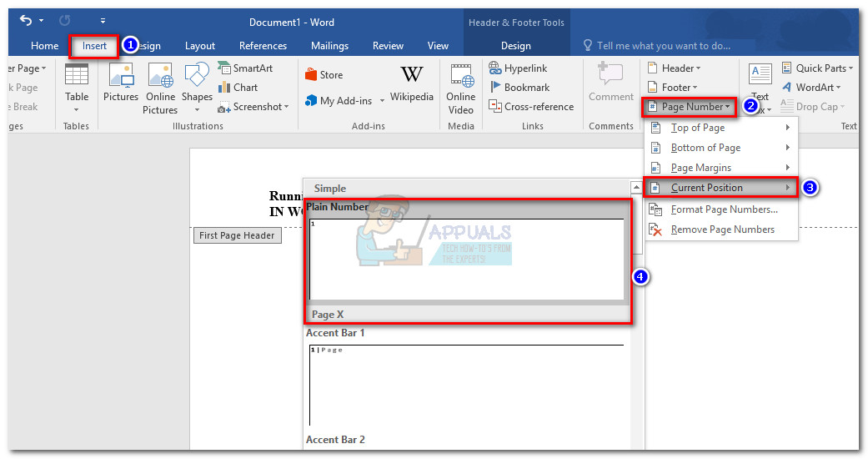
Task: Click the Tell me what you want field
Action: [x=663, y=46]
